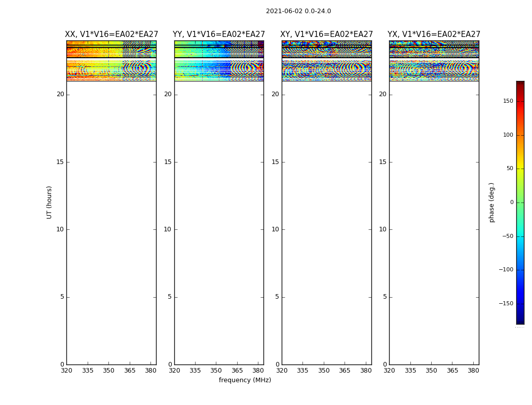Select the XX panel title
Screen dimensions: 532x405
click(111, 34)
